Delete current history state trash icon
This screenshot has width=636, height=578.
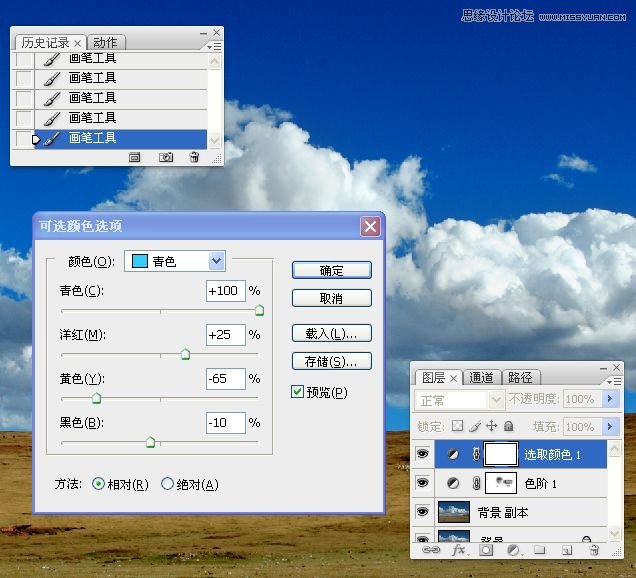tap(194, 157)
